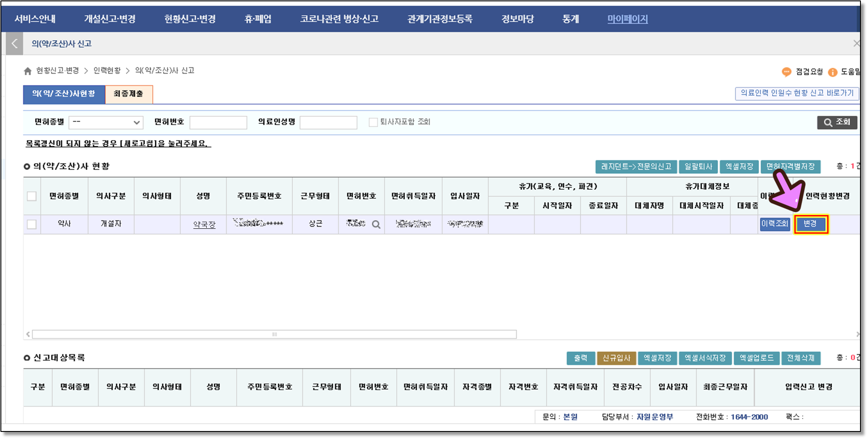
Task: Click the 신규입사 button
Action: (616, 358)
